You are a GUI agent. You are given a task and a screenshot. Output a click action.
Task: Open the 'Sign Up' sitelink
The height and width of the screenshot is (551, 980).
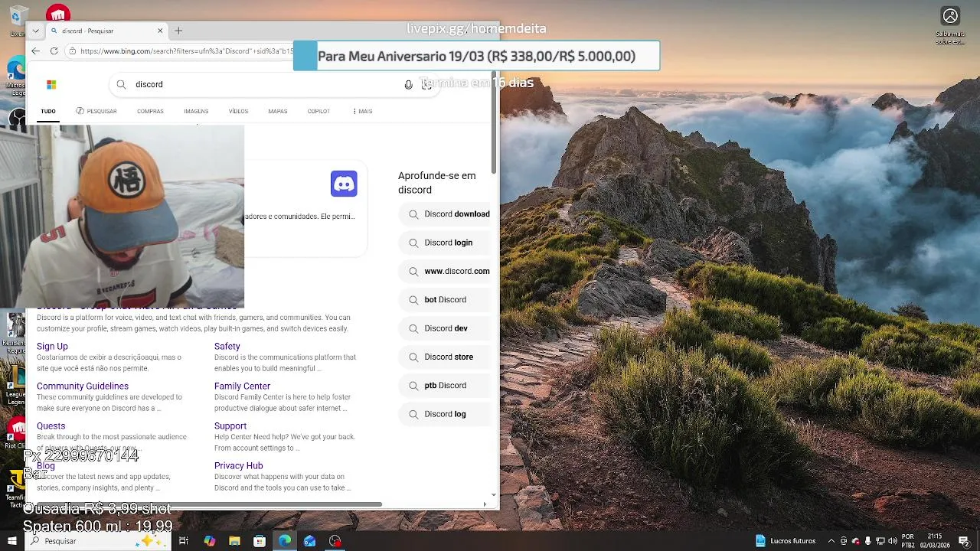(x=52, y=347)
